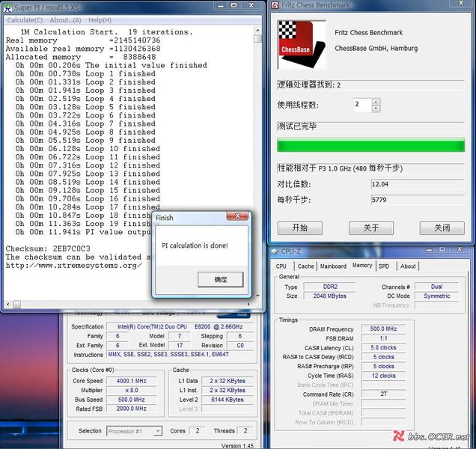Click the CPU Specification E8200 field

coord(180,327)
